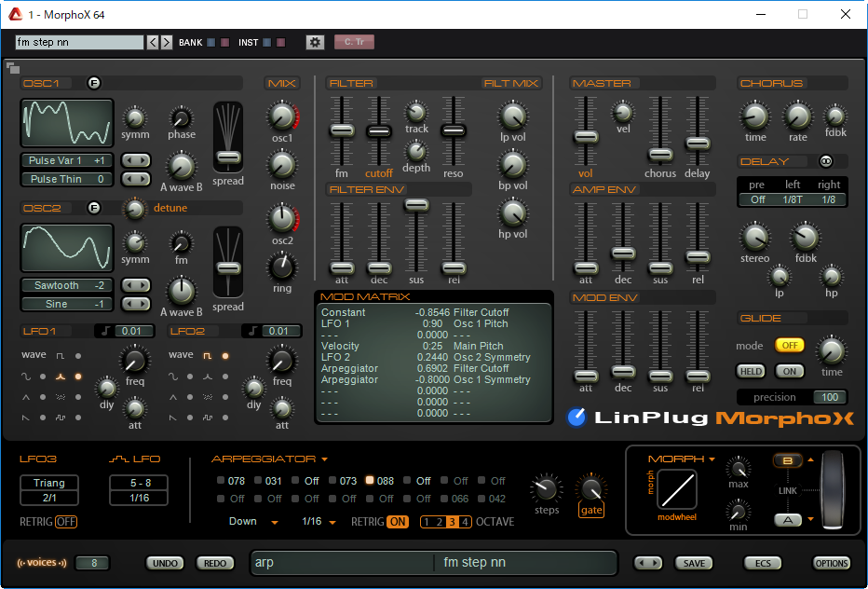Image resolution: width=868 pixels, height=589 pixels.
Task: Click the LinPlug blue logo knob
Action: [x=576, y=418]
